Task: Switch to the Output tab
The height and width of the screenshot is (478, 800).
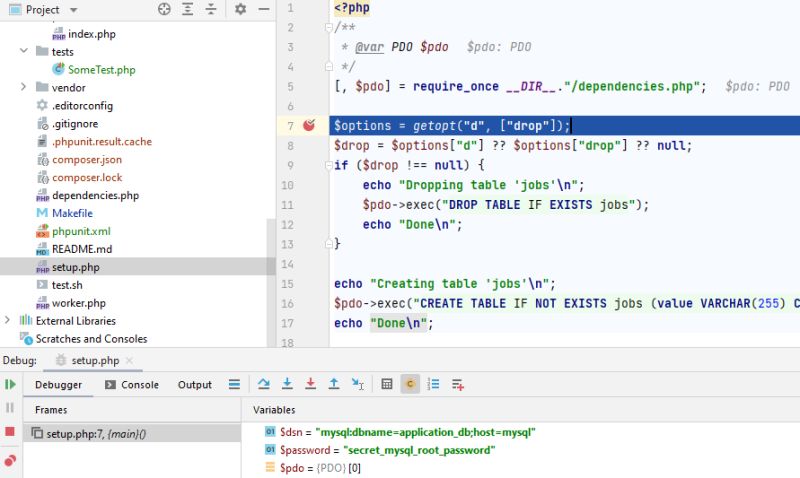Action: click(194, 385)
